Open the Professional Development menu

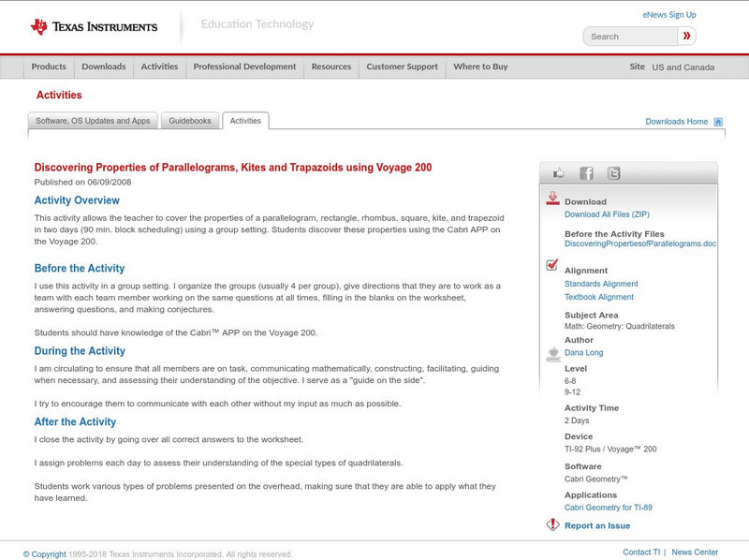coord(244,66)
